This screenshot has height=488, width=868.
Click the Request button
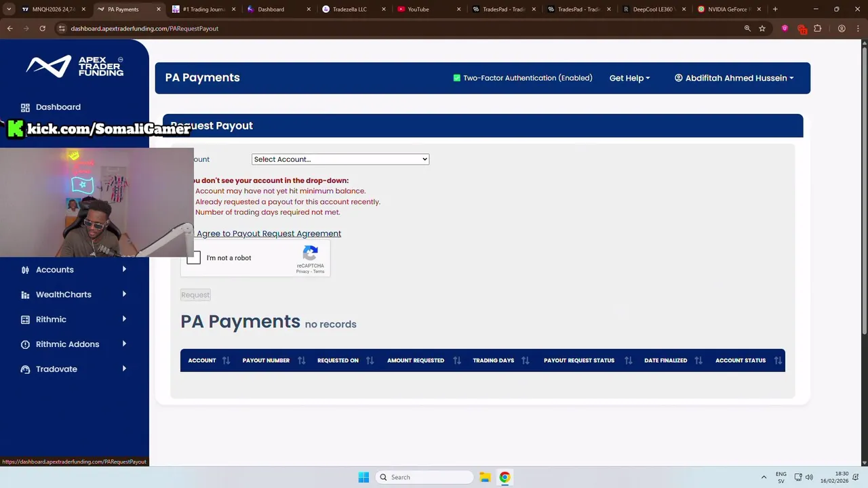pyautogui.click(x=195, y=295)
